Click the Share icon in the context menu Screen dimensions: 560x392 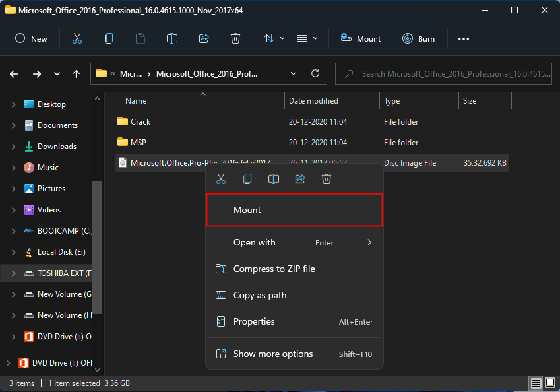(x=300, y=178)
